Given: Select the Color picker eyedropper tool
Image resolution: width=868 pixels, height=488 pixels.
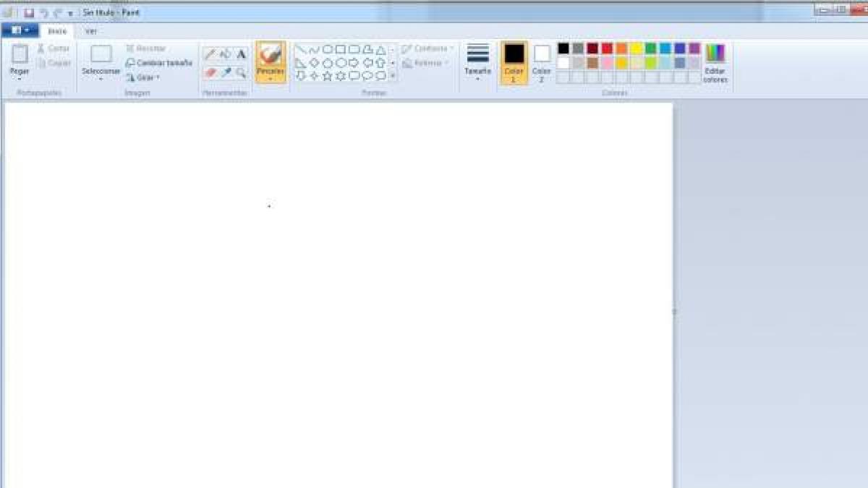Looking at the screenshot, I should pos(226,72).
